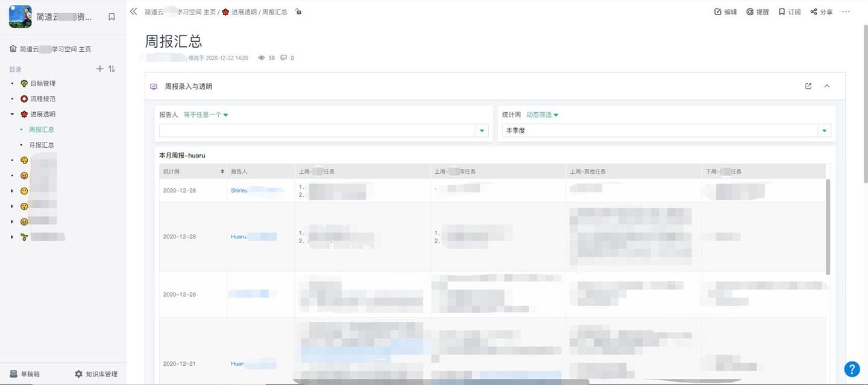Click the comment count icon

coord(284,58)
